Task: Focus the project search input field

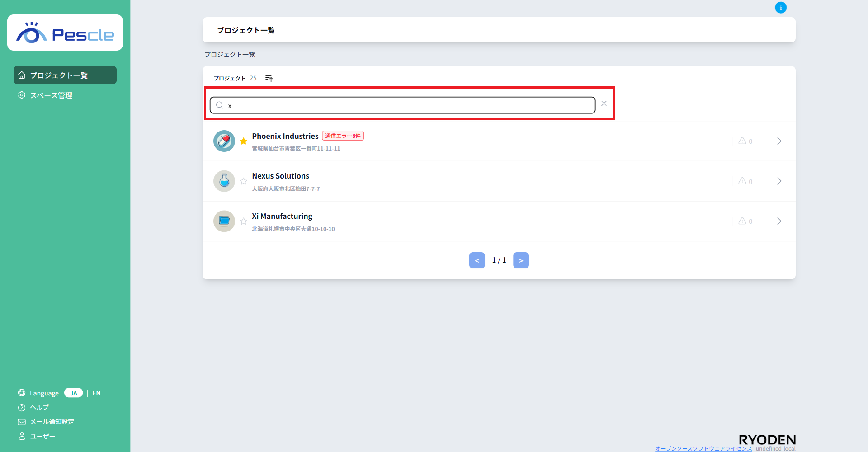Action: [x=402, y=105]
